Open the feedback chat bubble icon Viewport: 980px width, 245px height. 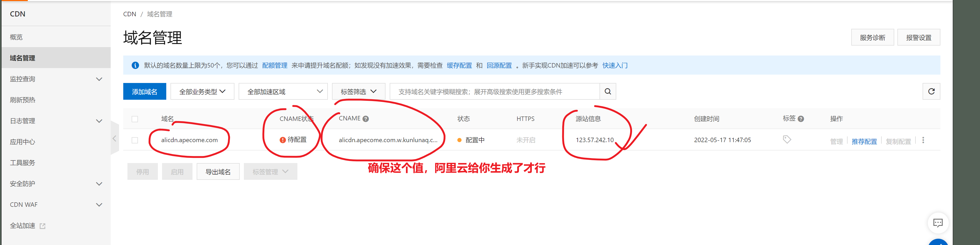point(938,222)
